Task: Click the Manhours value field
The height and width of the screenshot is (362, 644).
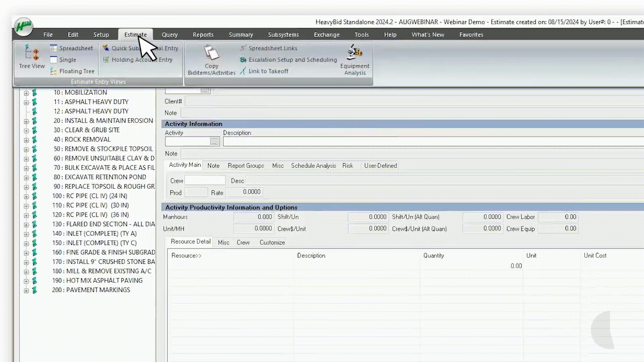Action: point(253,217)
